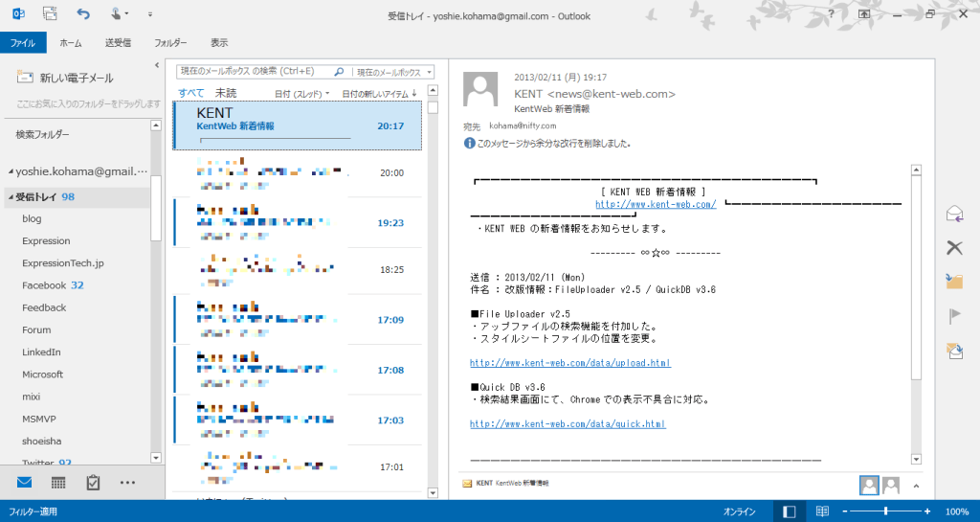Select the message received at 19:23
Screen dimensions: 980x522
pyautogui.click(x=298, y=222)
